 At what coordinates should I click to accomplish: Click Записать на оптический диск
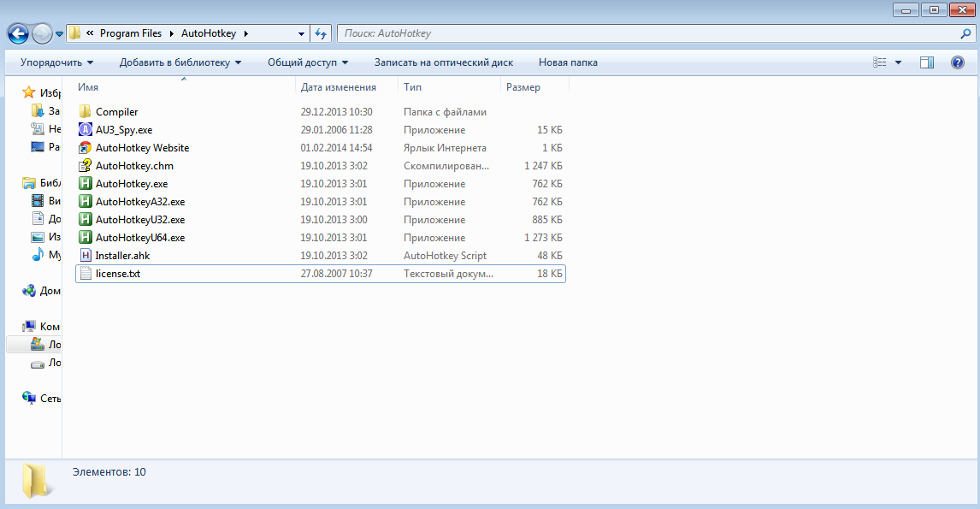point(443,62)
